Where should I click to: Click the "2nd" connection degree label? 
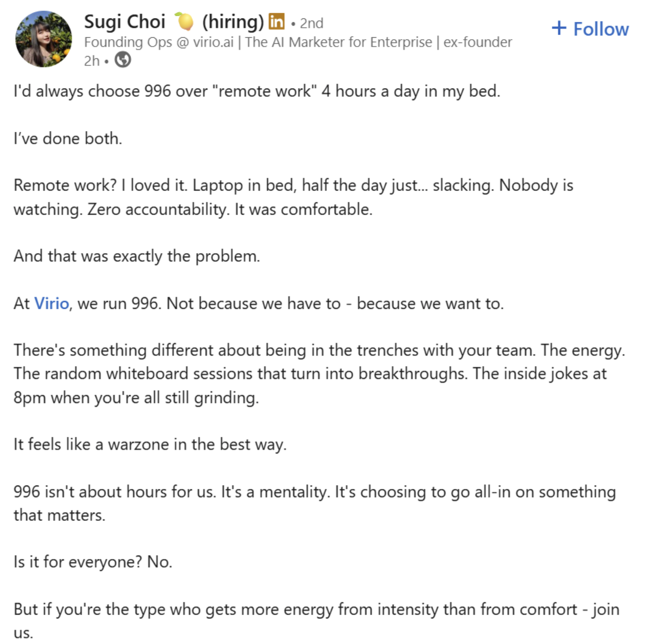(312, 23)
